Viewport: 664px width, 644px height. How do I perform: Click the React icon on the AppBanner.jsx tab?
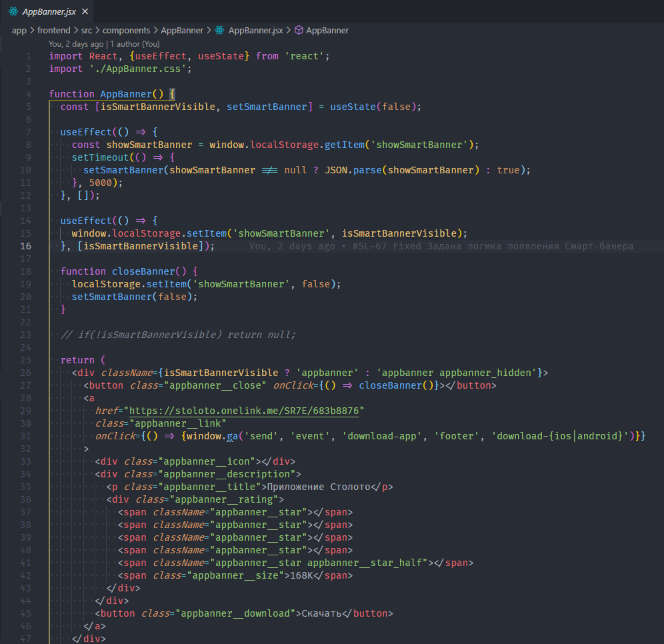coord(13,12)
